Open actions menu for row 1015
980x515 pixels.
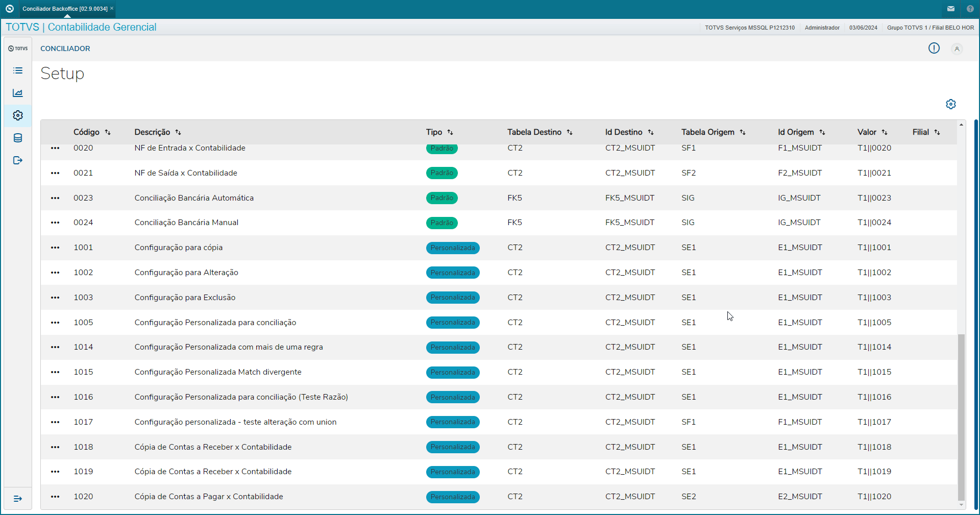pos(55,372)
